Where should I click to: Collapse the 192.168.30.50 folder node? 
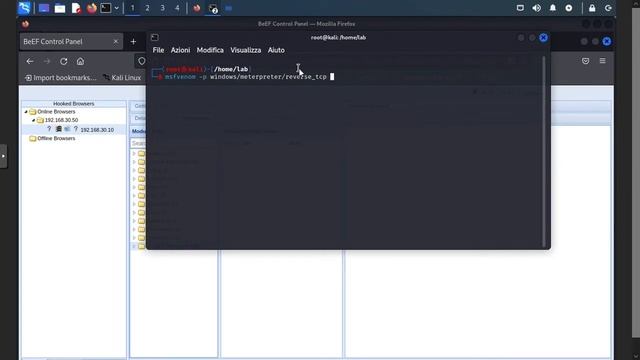click(33, 120)
